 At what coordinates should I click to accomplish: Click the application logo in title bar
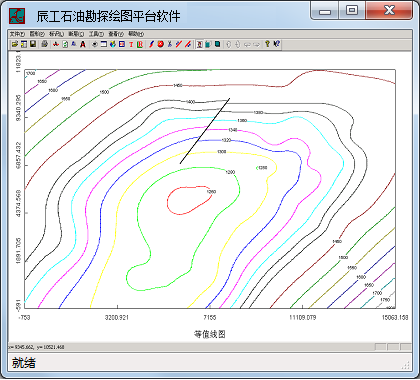point(17,16)
